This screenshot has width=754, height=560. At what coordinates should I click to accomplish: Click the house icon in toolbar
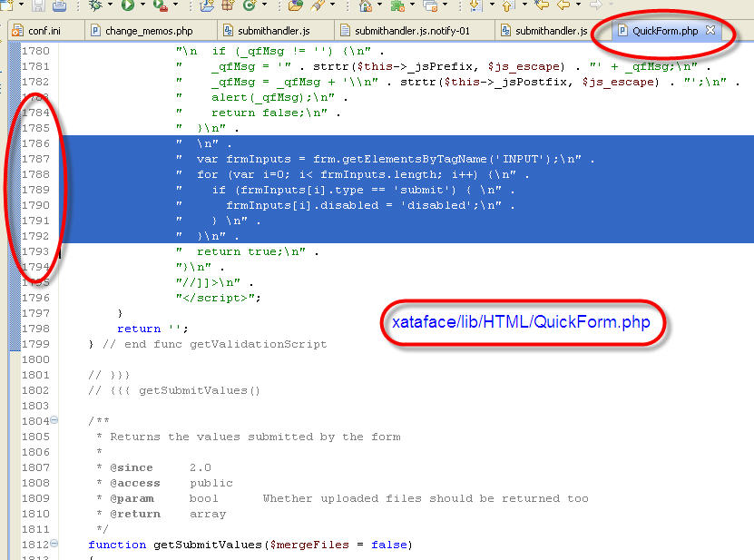click(366, 5)
